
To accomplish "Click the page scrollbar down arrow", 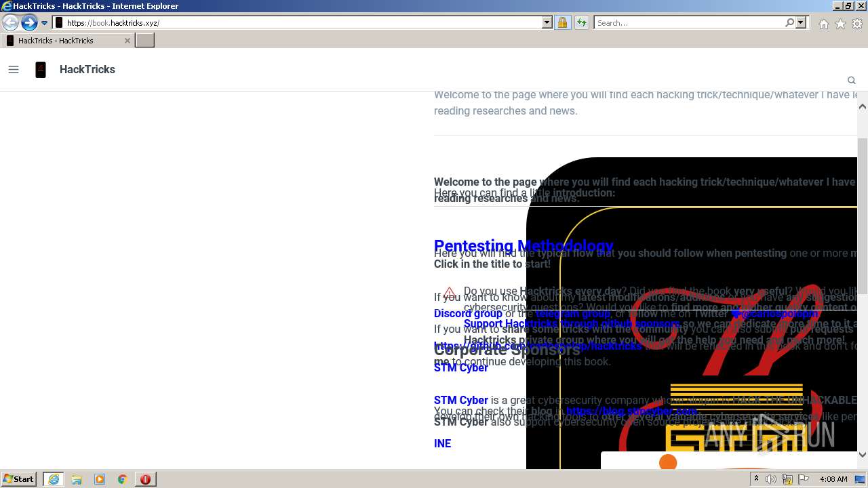I will 863,454.
